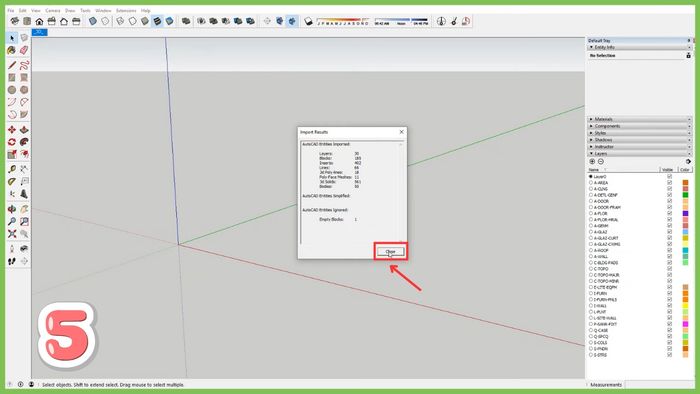This screenshot has width=700, height=394.
Task: Toggle visibility of A-AREA layer
Action: click(x=669, y=182)
